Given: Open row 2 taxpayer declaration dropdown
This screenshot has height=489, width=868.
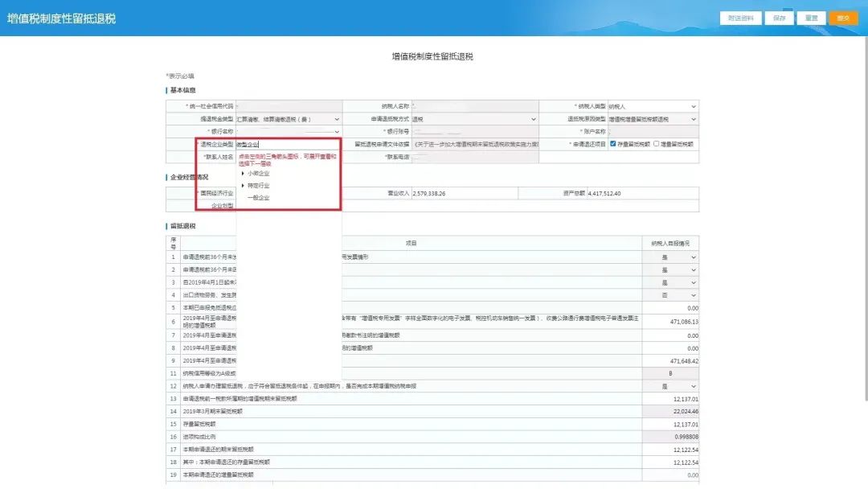Looking at the screenshot, I should [x=669, y=269].
